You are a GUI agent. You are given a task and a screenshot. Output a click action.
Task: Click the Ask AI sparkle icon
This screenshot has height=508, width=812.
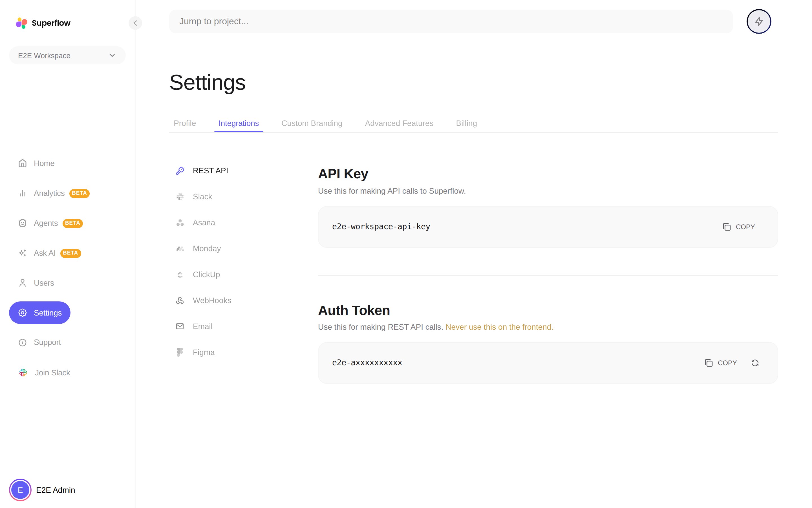[x=23, y=253]
